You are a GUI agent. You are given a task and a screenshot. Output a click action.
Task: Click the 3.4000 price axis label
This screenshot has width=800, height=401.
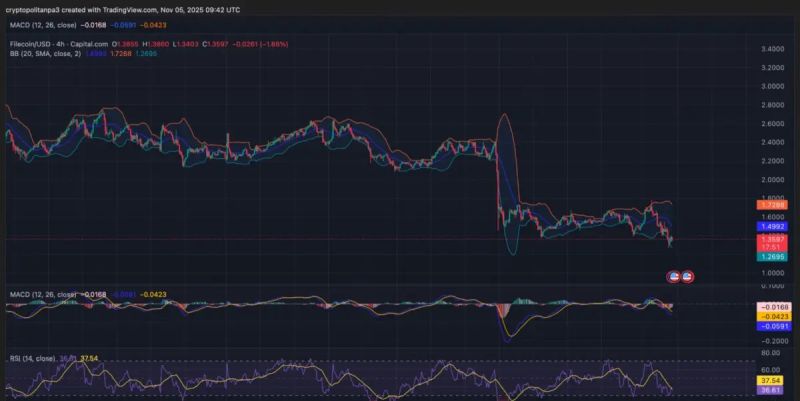[772, 49]
